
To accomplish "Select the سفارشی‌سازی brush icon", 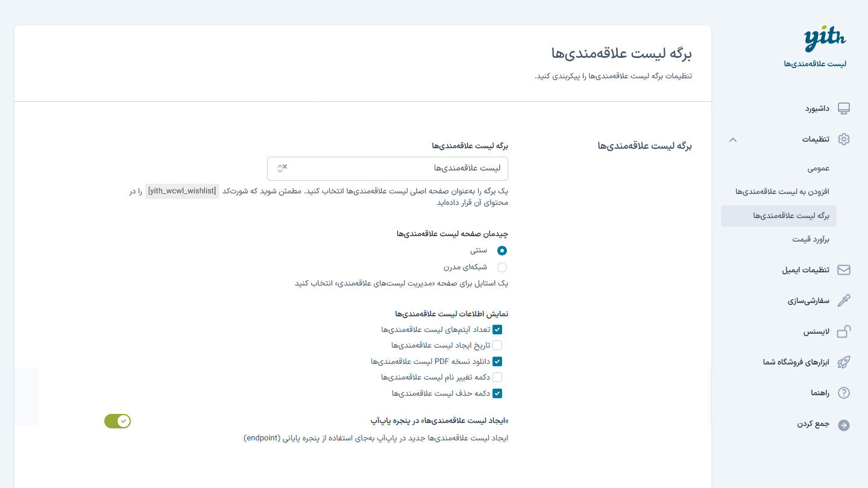I will 844,301.
